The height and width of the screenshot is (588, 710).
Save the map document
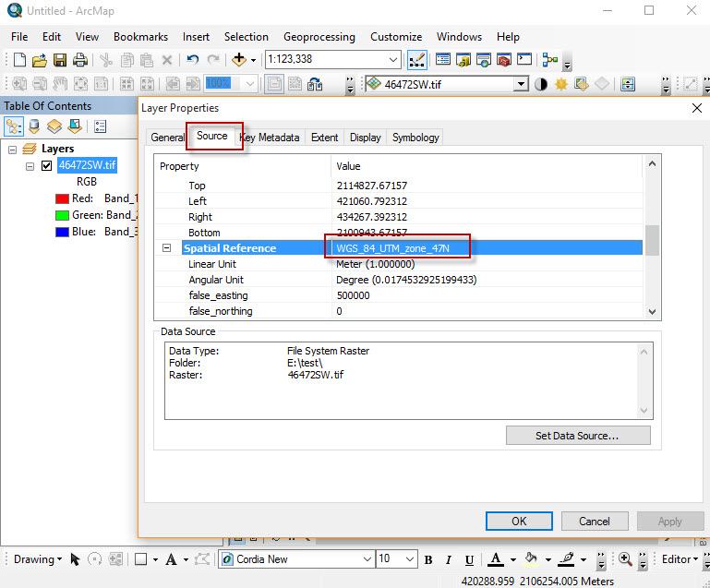pyautogui.click(x=60, y=60)
